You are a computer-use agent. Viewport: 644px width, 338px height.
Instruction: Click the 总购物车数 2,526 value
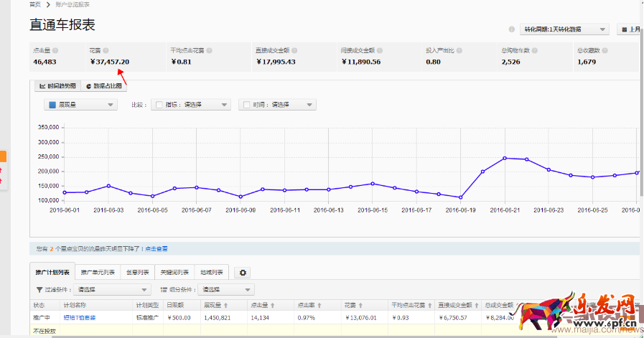click(x=510, y=62)
